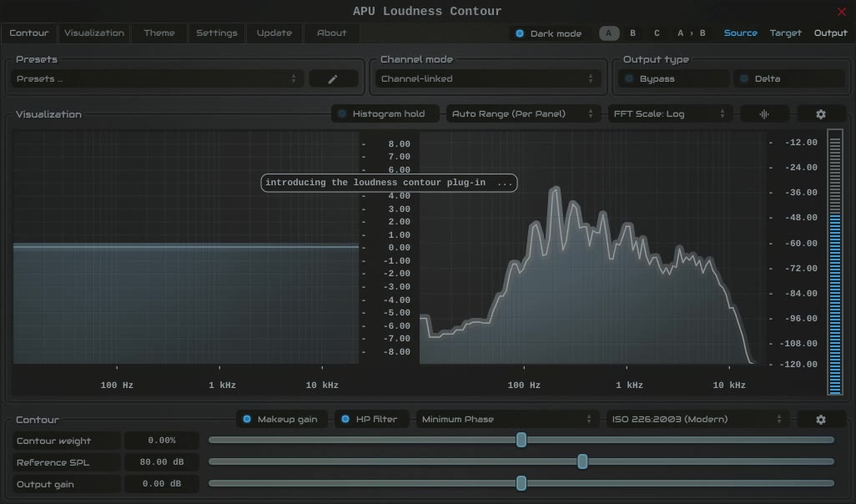
Task: Click the Output gain slider handle
Action: pos(521,483)
